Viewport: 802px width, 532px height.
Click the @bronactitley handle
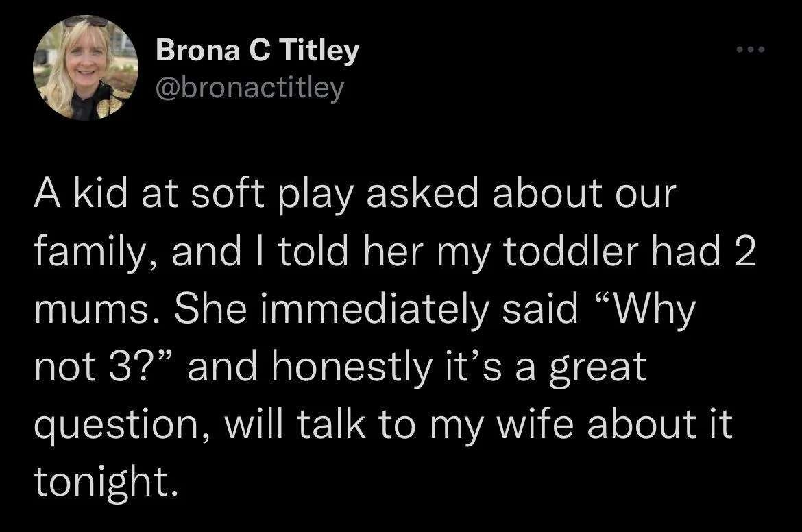click(x=250, y=88)
